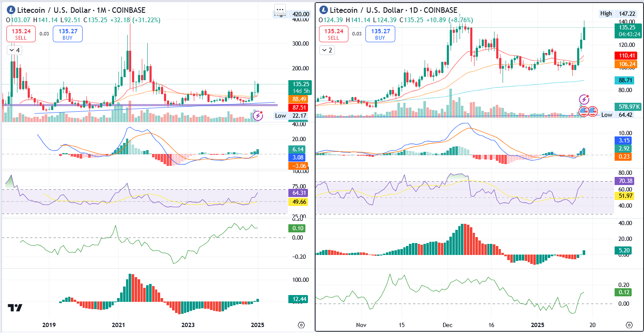Viewport: 644px width, 333px height.
Task: Click the TradingView logo at bottom left
Action: click(x=15, y=307)
